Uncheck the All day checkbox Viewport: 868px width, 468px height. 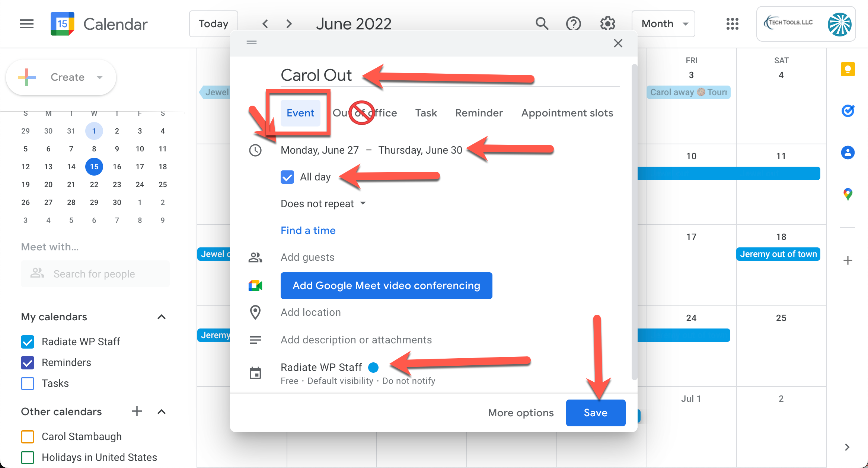(x=287, y=177)
